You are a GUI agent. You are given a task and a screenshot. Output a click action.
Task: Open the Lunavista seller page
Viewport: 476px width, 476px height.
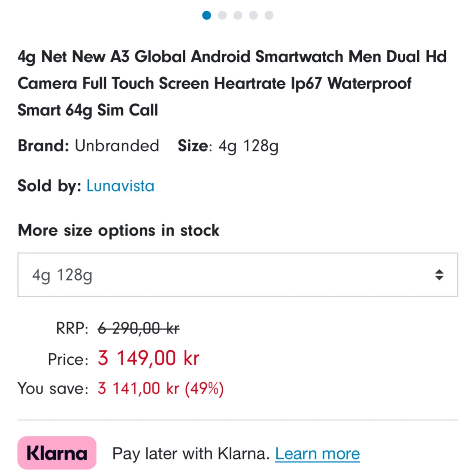tap(120, 186)
